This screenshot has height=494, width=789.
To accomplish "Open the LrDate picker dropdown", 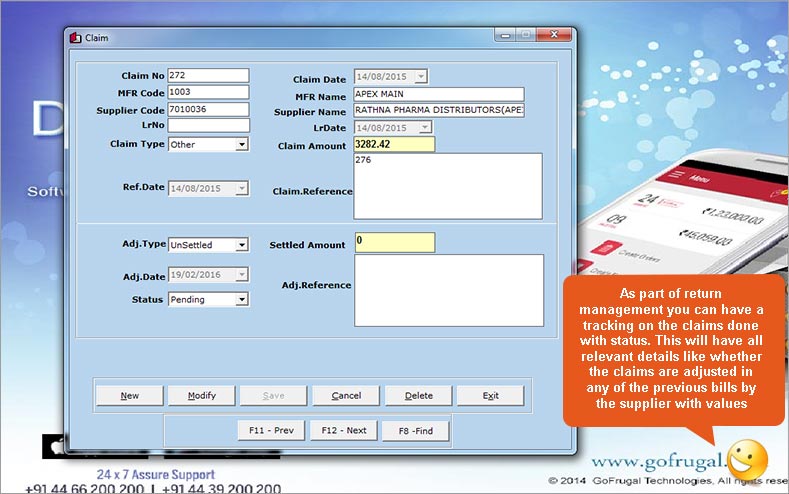I will (x=425, y=128).
